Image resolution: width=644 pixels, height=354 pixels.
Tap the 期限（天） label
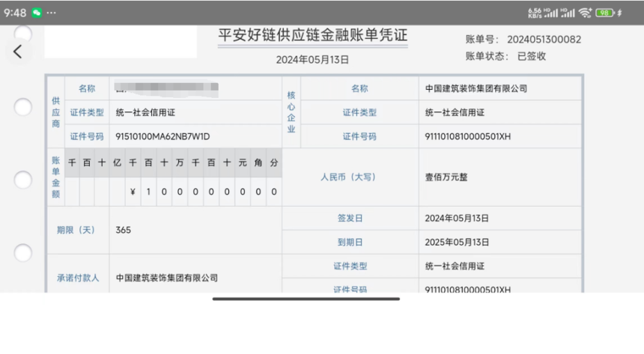[76, 230]
